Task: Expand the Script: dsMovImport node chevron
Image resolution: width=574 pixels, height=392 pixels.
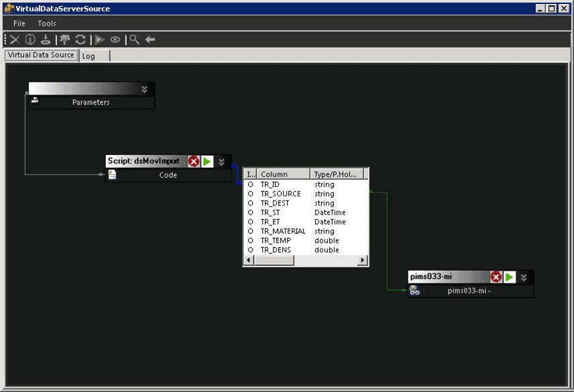Action: [221, 161]
